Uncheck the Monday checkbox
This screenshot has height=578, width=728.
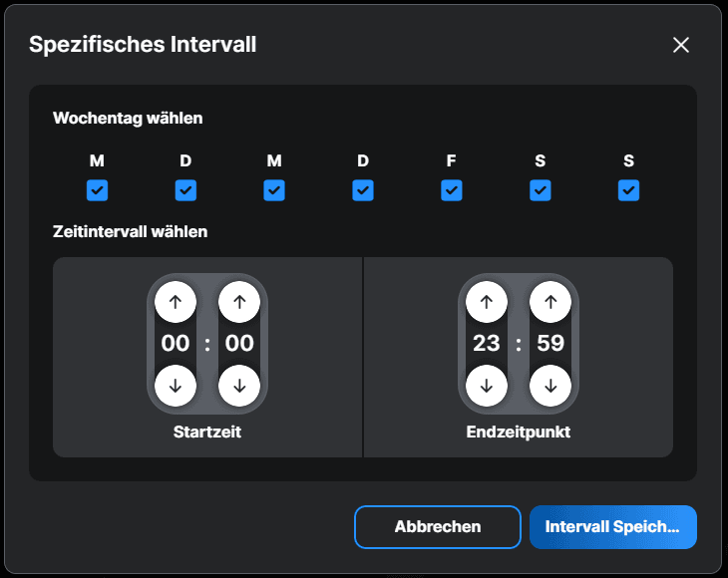[97, 190]
